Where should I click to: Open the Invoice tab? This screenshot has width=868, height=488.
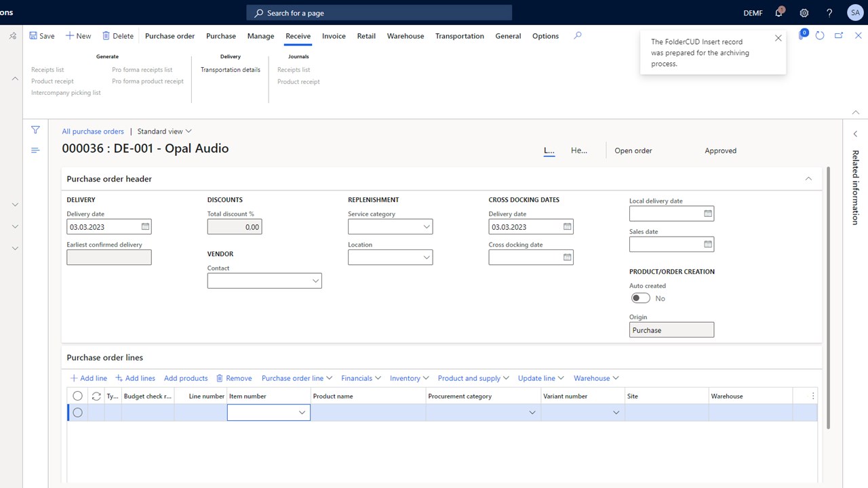pos(334,36)
